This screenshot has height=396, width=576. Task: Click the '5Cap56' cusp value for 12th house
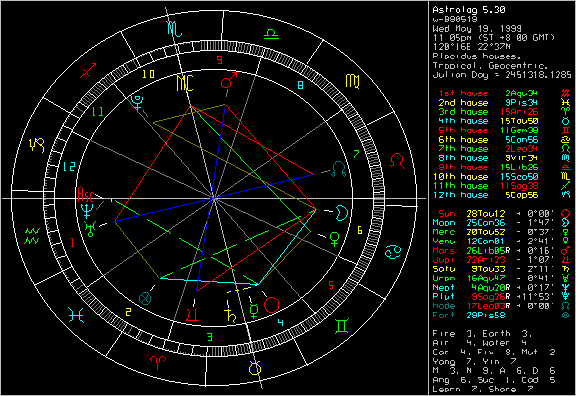[x=522, y=195]
